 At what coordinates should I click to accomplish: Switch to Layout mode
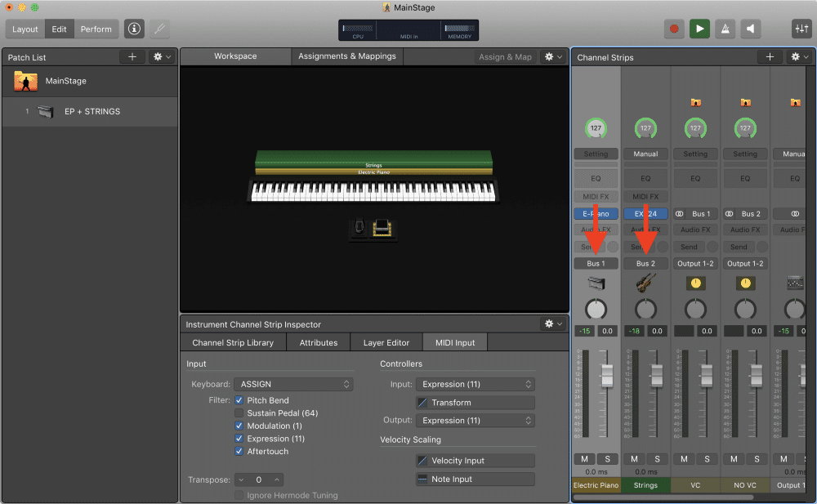pyautogui.click(x=25, y=29)
